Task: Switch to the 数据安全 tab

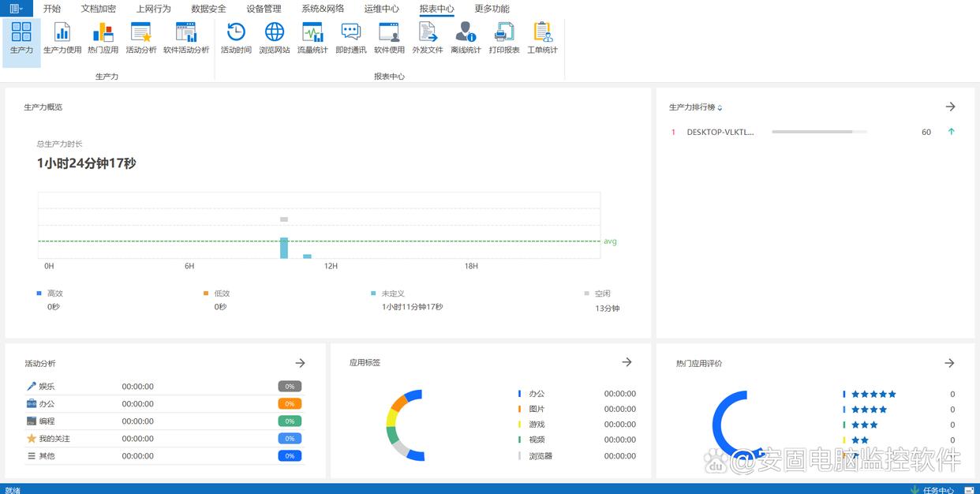Action: click(x=208, y=9)
